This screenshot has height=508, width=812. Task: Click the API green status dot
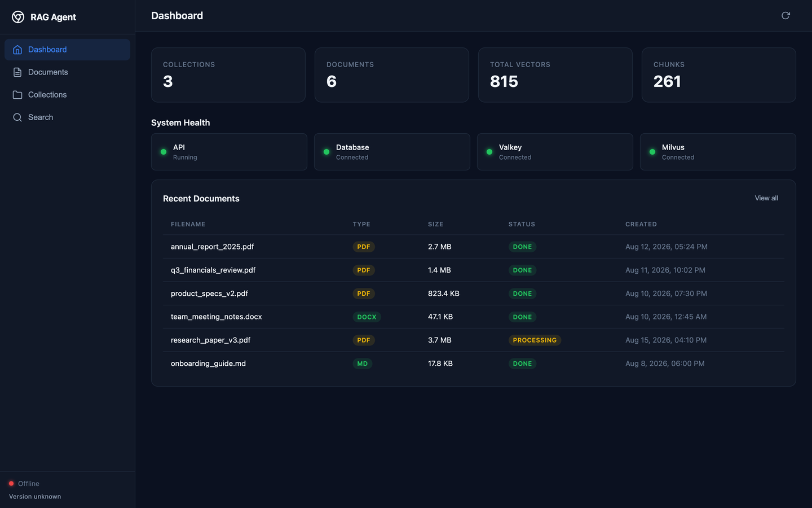click(x=164, y=152)
